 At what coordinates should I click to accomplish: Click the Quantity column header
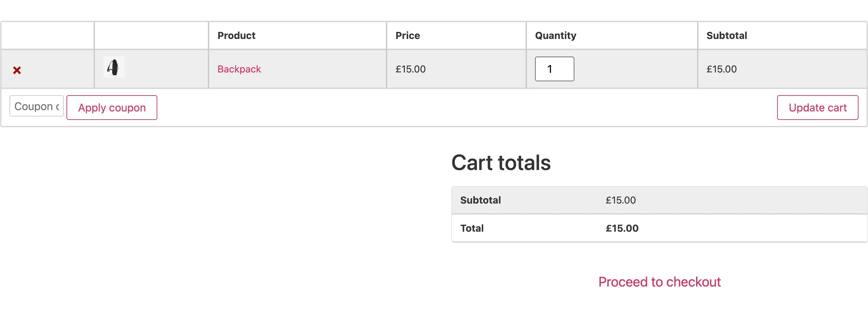point(555,36)
